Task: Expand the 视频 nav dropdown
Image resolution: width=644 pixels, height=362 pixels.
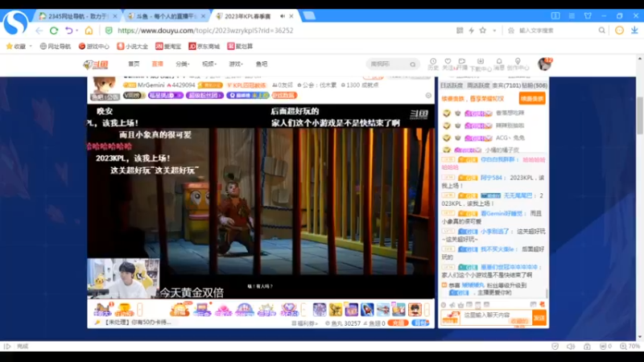Action: point(209,64)
